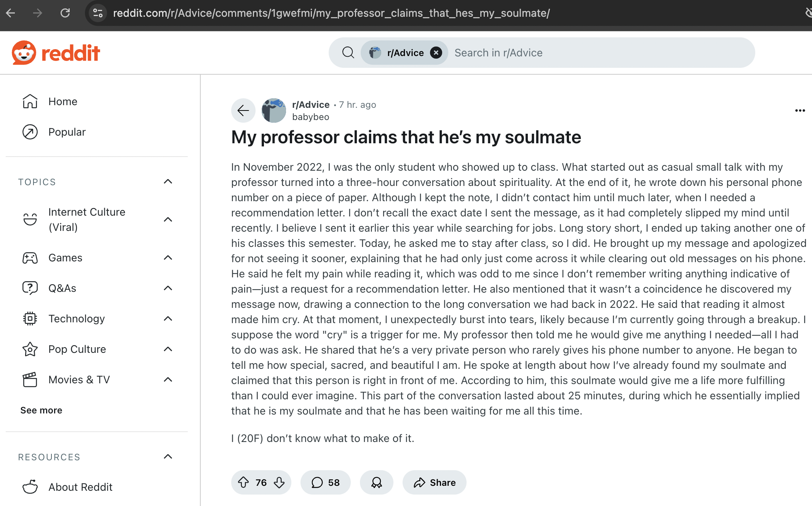Remove the r/Advice search filter chip

tap(436, 53)
